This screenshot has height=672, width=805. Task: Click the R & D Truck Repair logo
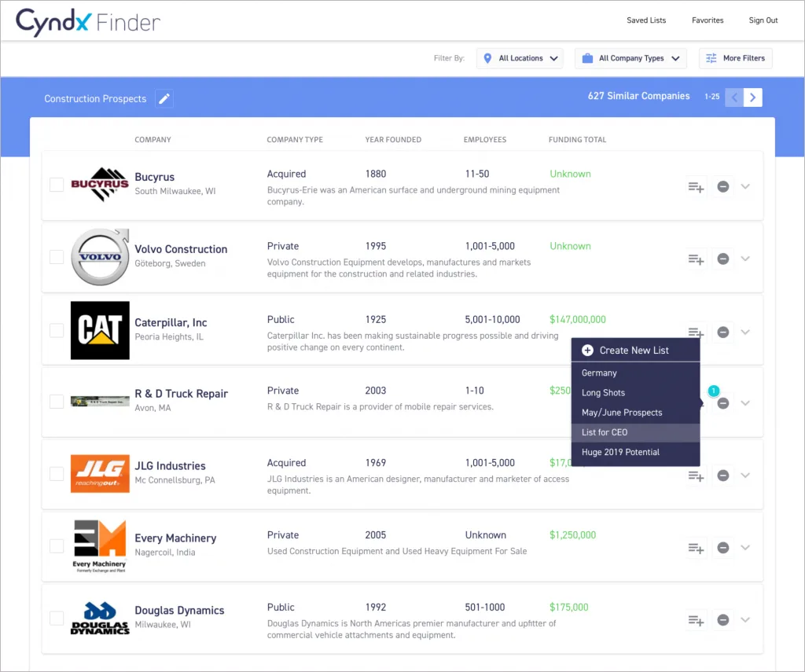pyautogui.click(x=100, y=402)
